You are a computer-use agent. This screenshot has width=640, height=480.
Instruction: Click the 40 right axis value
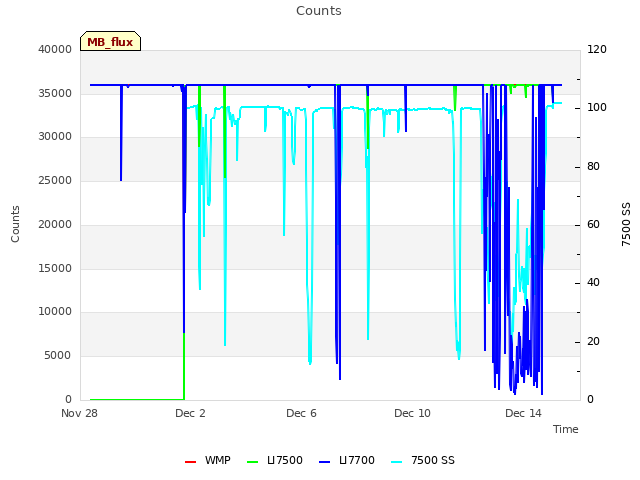593,282
